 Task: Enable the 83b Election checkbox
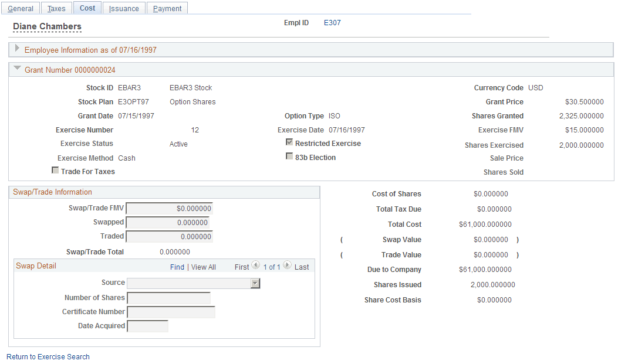tap(289, 156)
